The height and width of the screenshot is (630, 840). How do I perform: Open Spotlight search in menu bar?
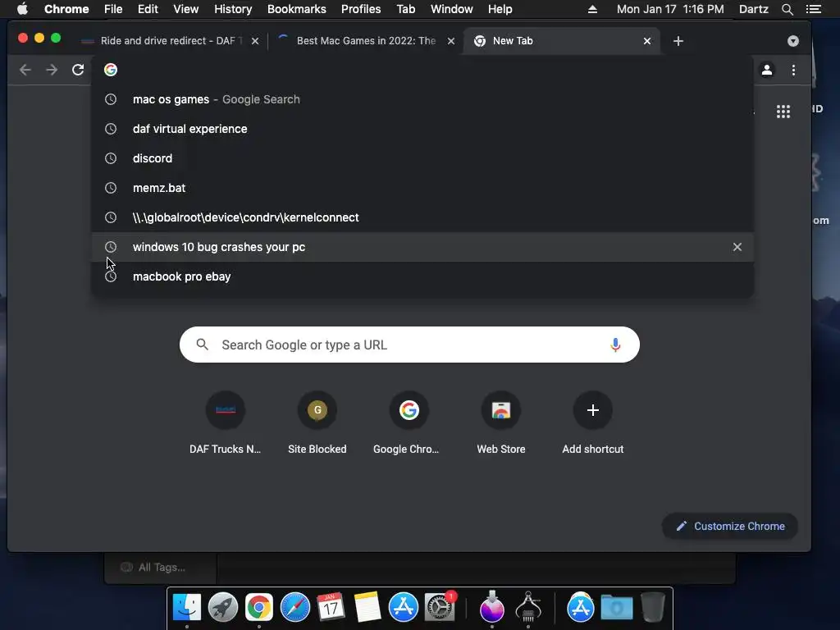787,9
